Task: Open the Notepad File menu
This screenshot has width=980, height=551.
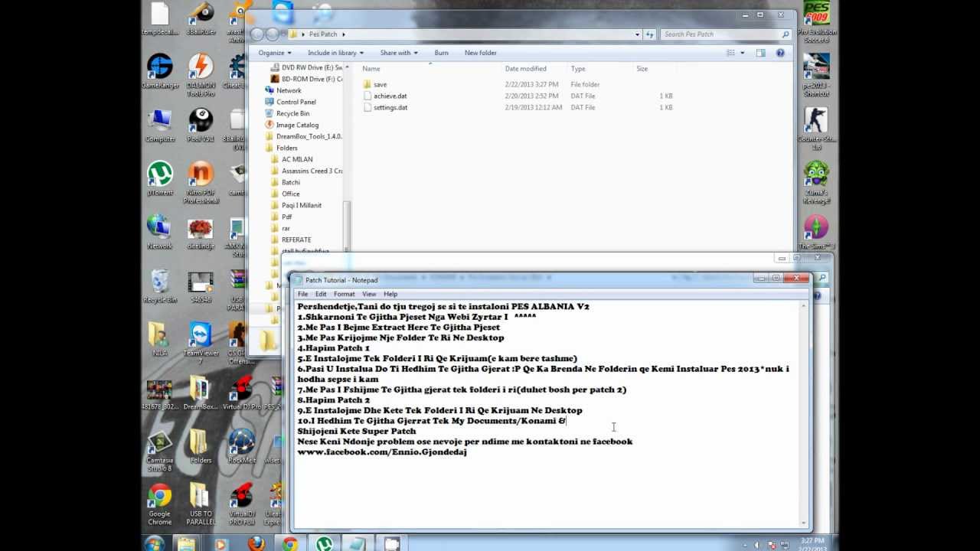Action: [x=303, y=294]
